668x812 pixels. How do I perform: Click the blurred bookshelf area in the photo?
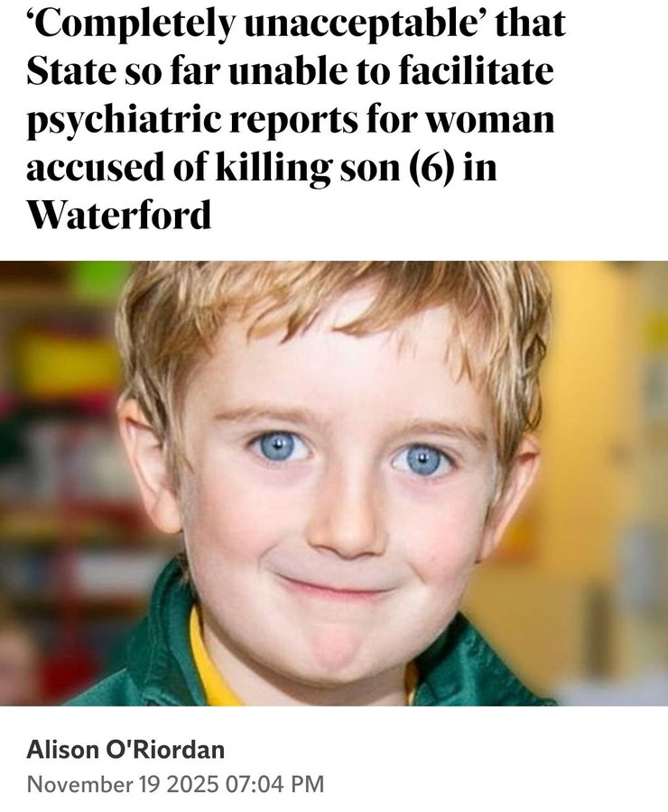click(x=57, y=466)
